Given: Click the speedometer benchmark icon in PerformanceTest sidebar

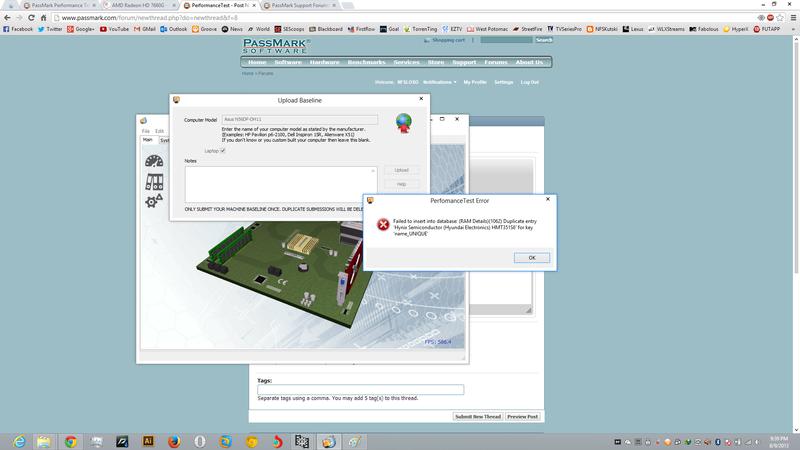Looking at the screenshot, I should point(154,161).
